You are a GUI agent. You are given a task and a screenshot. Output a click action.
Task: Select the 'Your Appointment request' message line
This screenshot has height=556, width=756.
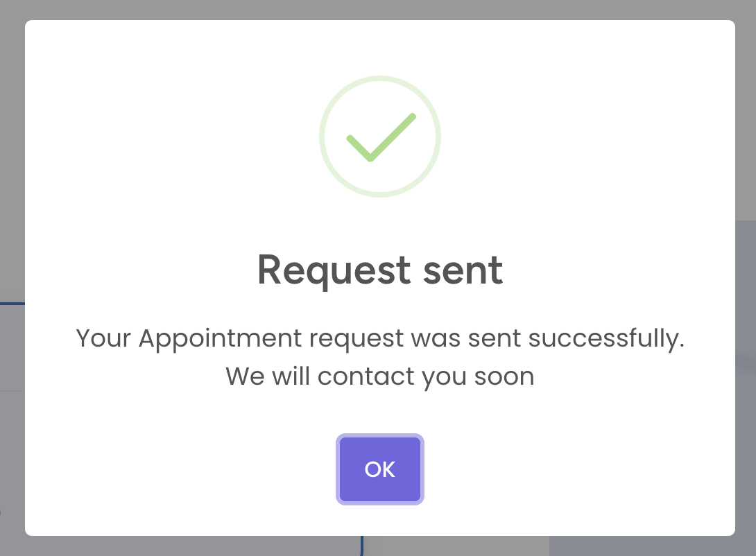(x=380, y=338)
